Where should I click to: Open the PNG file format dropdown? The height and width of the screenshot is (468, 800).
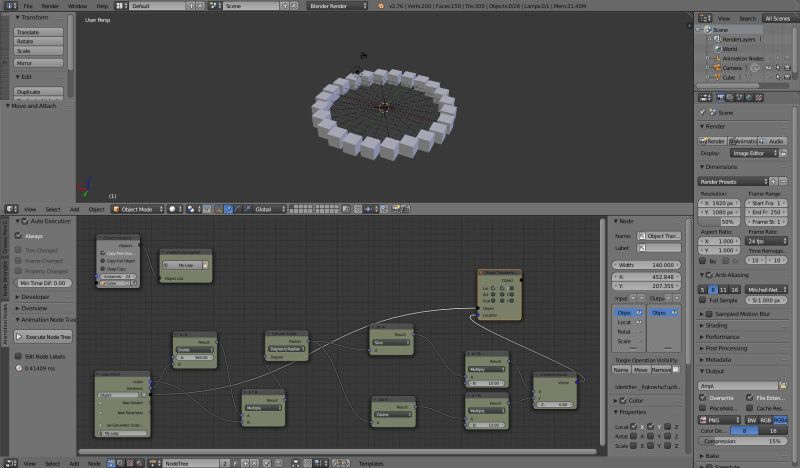pos(719,420)
